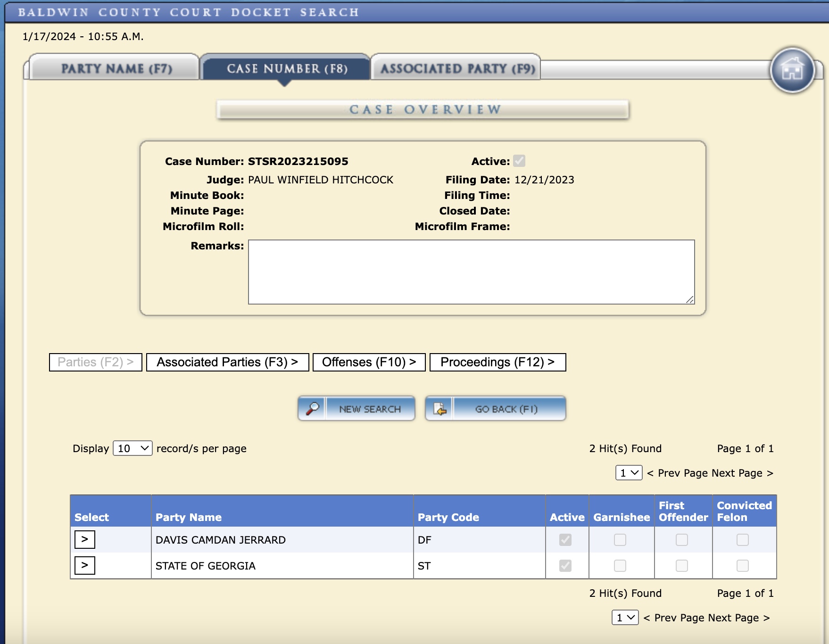This screenshot has width=829, height=644.
Task: Open Offenses (F10) section
Action: tap(369, 362)
